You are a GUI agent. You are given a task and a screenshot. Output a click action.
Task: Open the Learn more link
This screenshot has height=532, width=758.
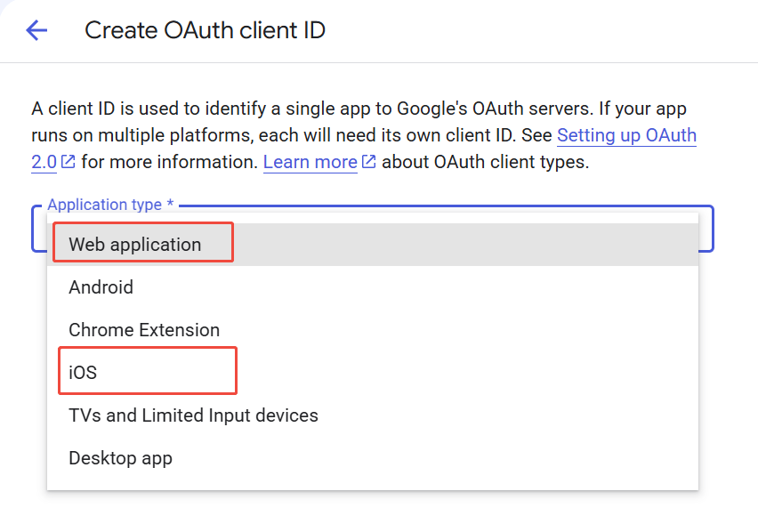(310, 162)
